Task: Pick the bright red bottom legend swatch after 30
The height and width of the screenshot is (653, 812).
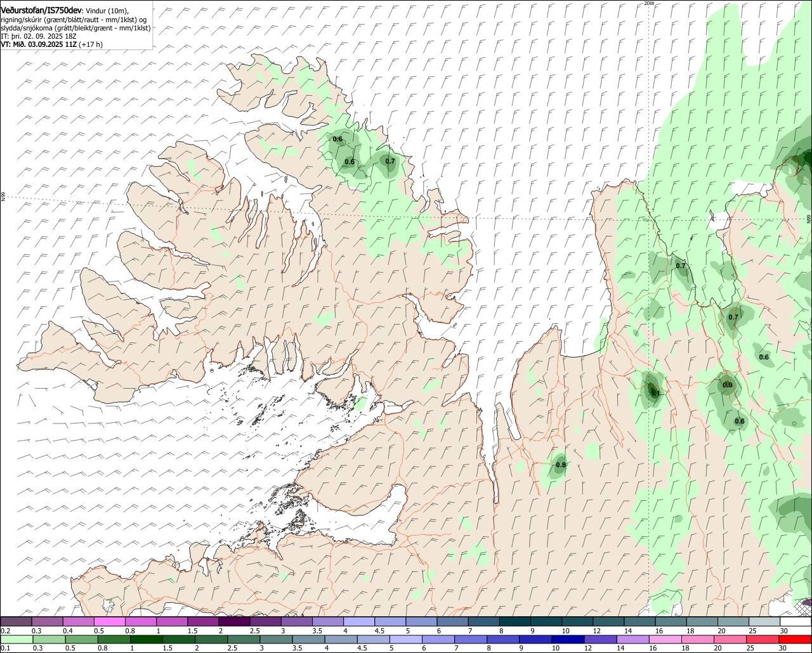Action: [x=796, y=640]
